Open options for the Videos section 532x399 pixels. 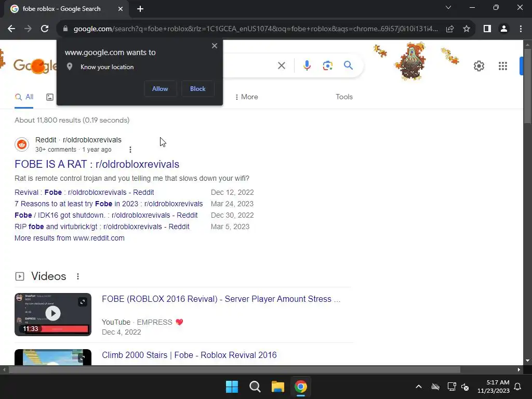(78, 276)
